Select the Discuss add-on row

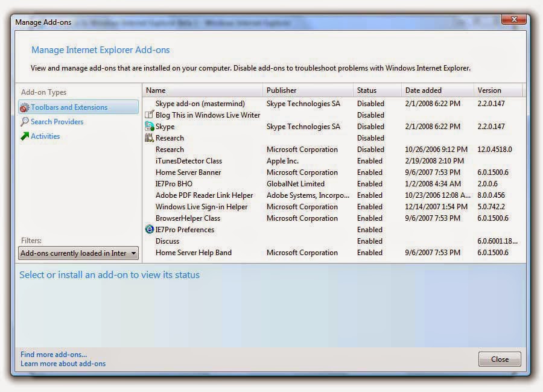332,241
